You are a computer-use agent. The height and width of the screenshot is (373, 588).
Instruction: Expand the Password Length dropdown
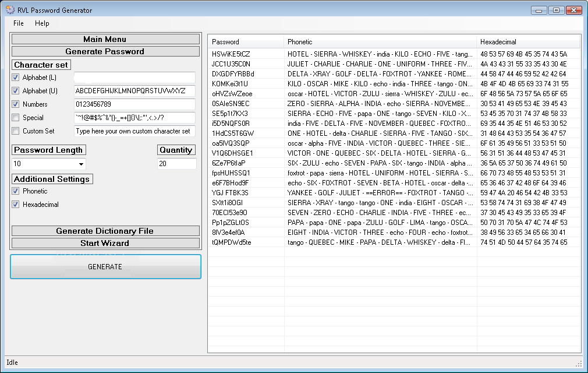tap(81, 164)
